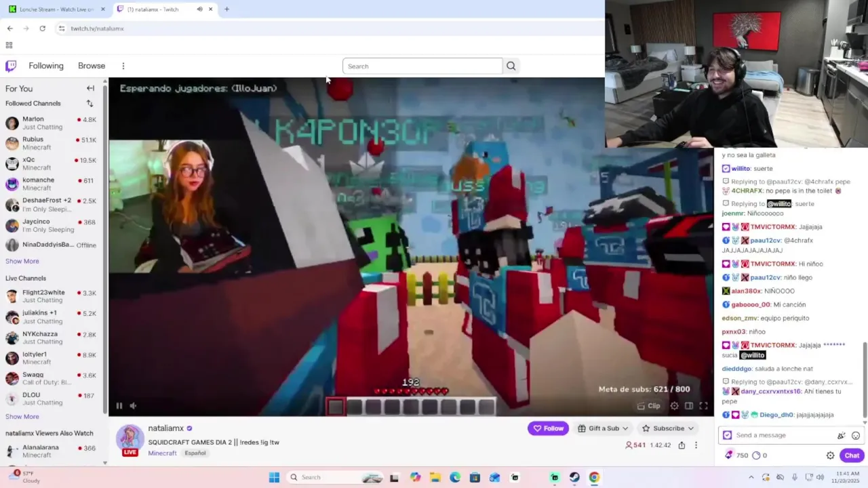Open the NYKchazza channel
868x488 pixels.
(51, 338)
